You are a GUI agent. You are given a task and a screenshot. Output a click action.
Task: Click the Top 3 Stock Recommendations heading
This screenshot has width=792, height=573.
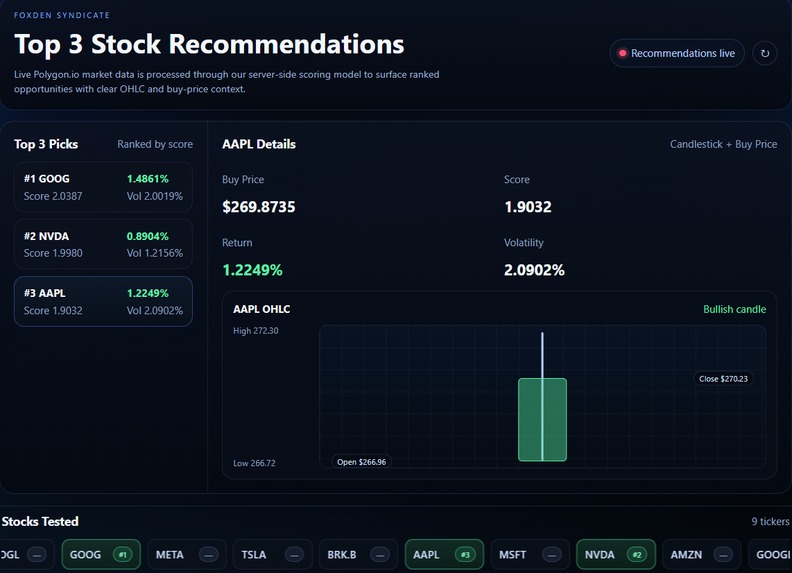209,44
